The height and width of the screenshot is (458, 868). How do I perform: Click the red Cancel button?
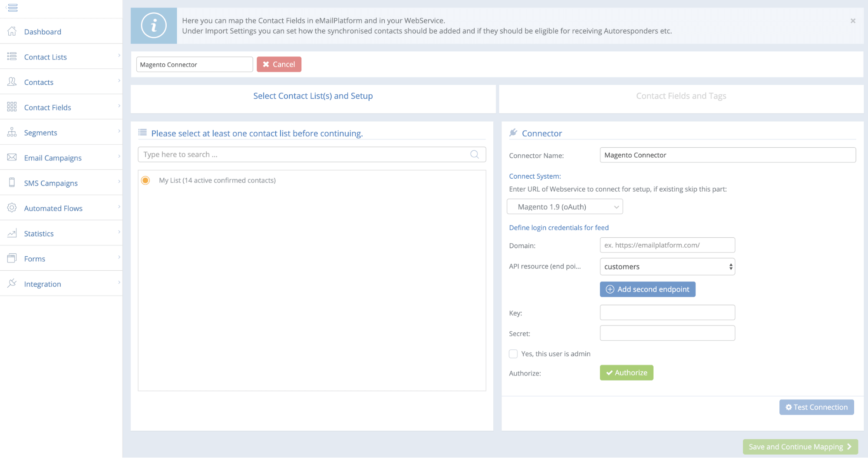(279, 64)
